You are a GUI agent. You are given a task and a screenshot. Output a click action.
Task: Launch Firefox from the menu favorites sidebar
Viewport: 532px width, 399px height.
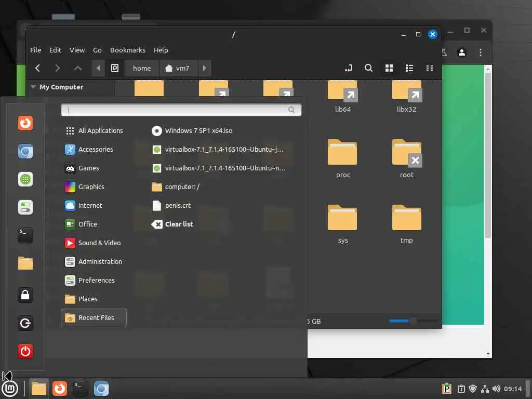[25, 123]
